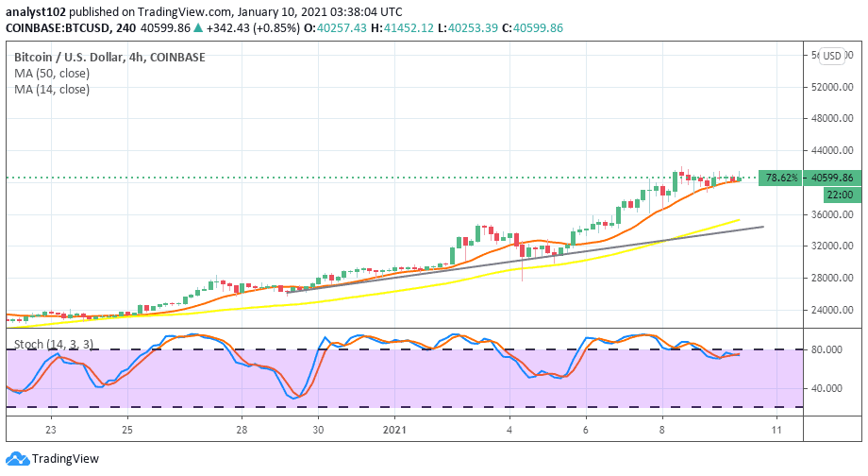Screen dimensions: 868x476
Task: Click the 22:00 countdown label
Action: (842, 195)
